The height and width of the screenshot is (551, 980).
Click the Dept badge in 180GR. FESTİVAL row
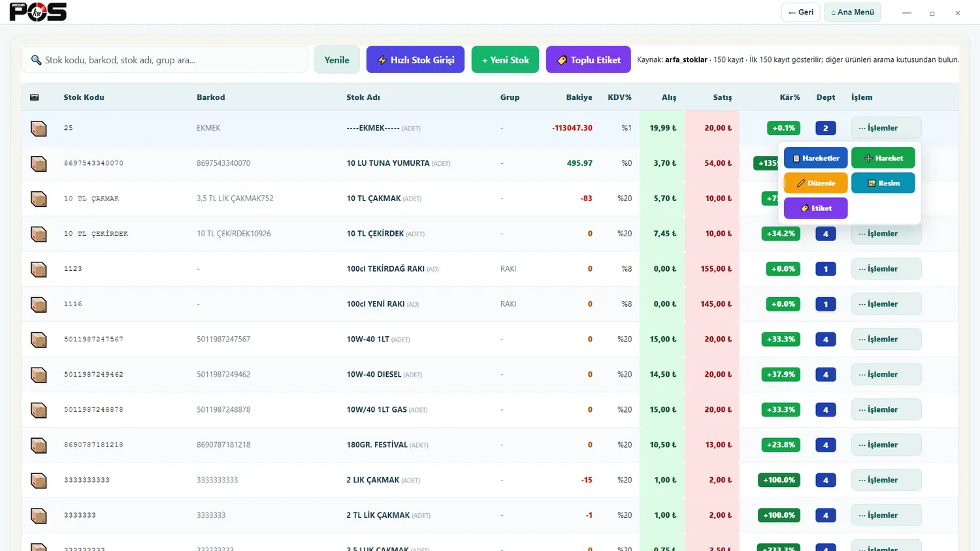[826, 445]
